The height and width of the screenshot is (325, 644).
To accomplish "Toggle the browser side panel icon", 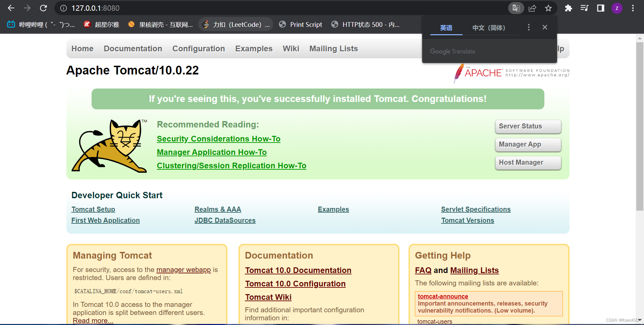I will pyautogui.click(x=601, y=8).
